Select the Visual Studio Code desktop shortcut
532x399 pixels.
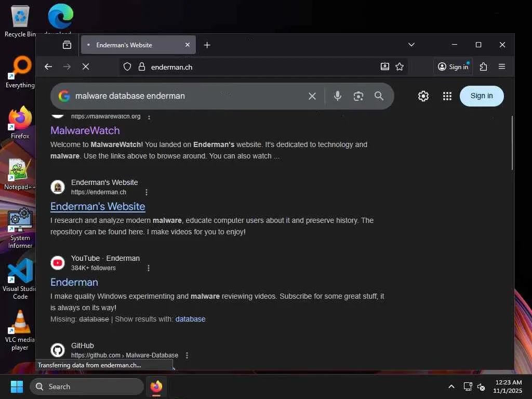20,279
